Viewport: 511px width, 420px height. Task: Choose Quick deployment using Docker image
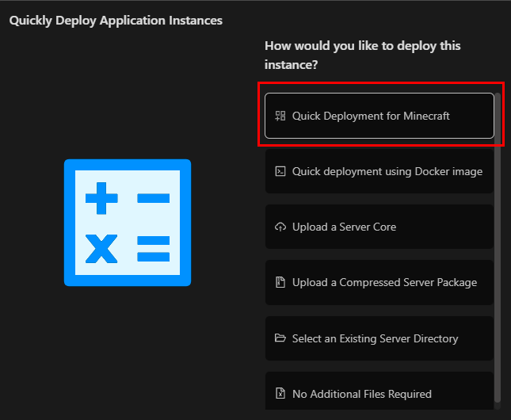coord(387,171)
